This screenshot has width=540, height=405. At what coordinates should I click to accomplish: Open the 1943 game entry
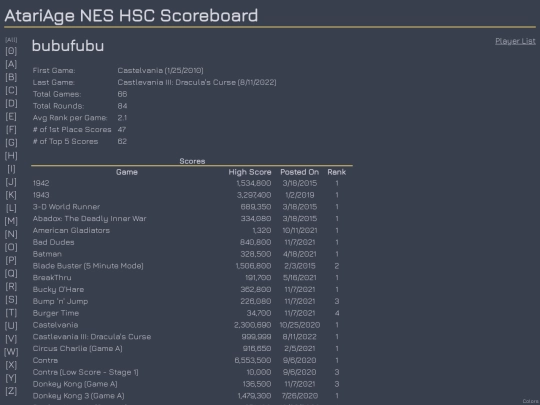pyautogui.click(x=41, y=195)
